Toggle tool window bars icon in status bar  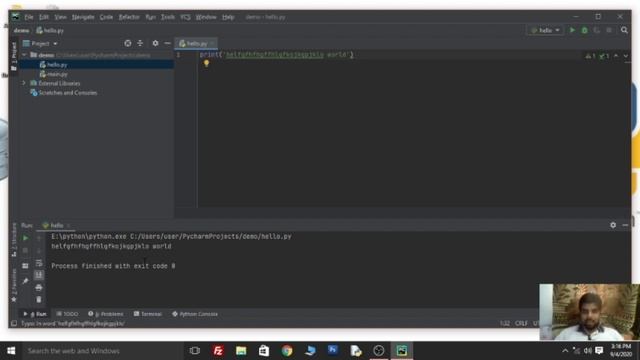pyautogui.click(x=14, y=324)
